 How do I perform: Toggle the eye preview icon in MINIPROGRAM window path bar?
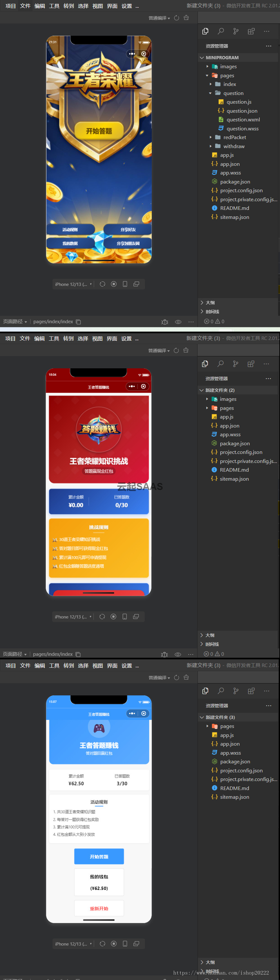click(178, 322)
